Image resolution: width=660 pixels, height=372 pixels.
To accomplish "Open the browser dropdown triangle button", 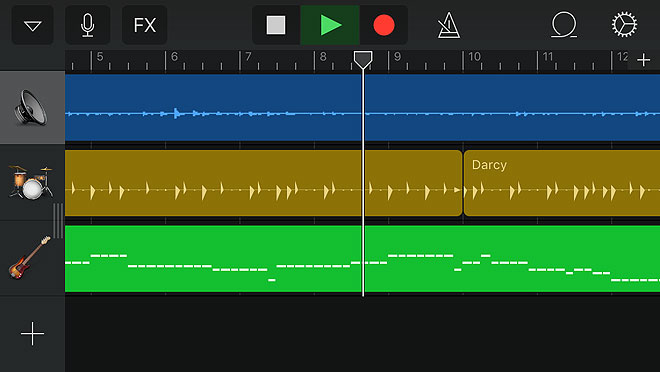I will coord(32,25).
